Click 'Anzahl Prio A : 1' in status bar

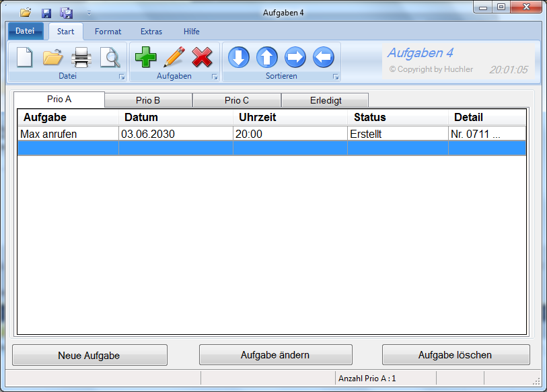(x=367, y=379)
